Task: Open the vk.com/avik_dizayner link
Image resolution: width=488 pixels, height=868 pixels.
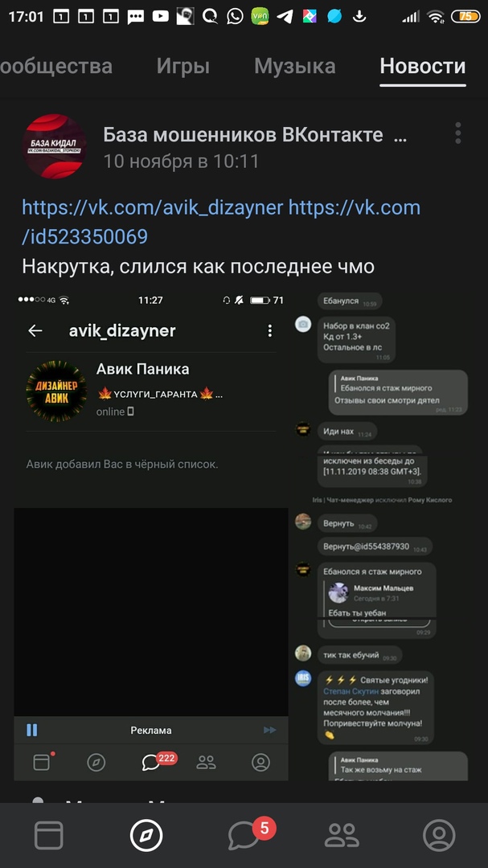Action: tap(152, 208)
